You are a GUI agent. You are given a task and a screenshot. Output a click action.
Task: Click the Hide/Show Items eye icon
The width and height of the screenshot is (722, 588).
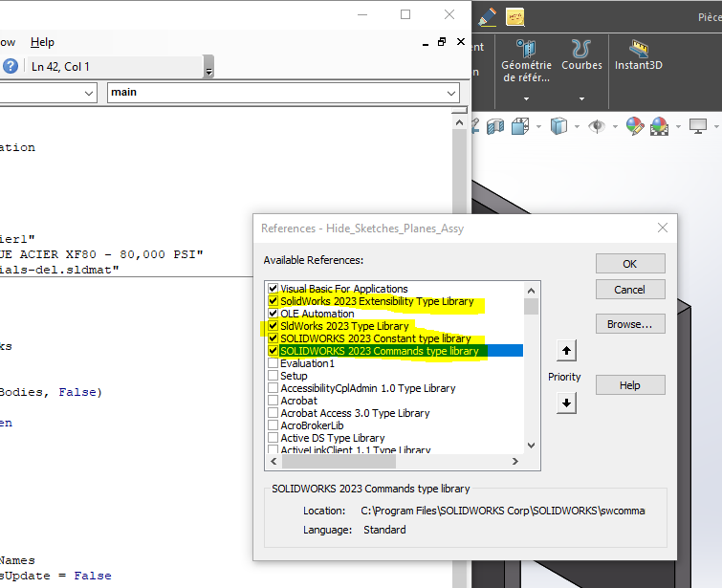click(597, 126)
